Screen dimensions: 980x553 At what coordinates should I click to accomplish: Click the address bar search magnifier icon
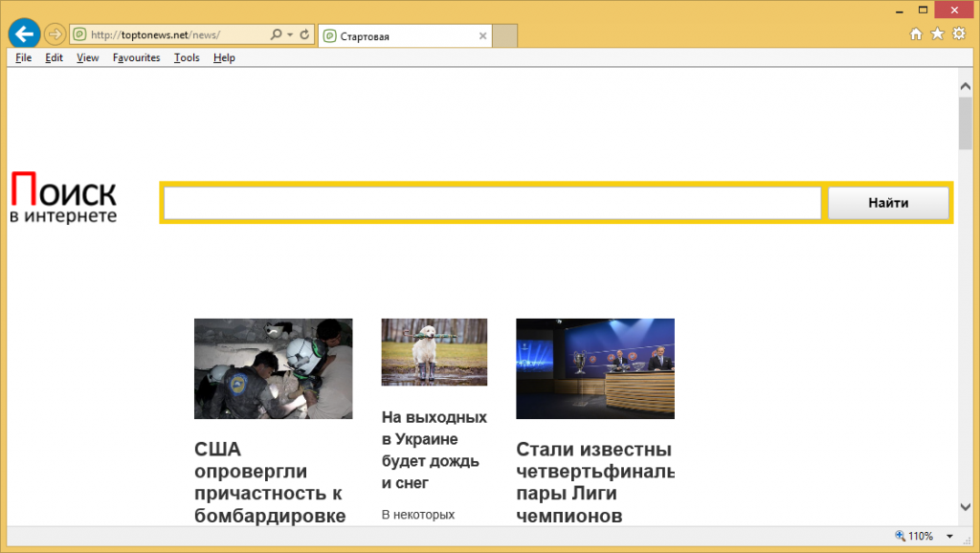coord(276,35)
